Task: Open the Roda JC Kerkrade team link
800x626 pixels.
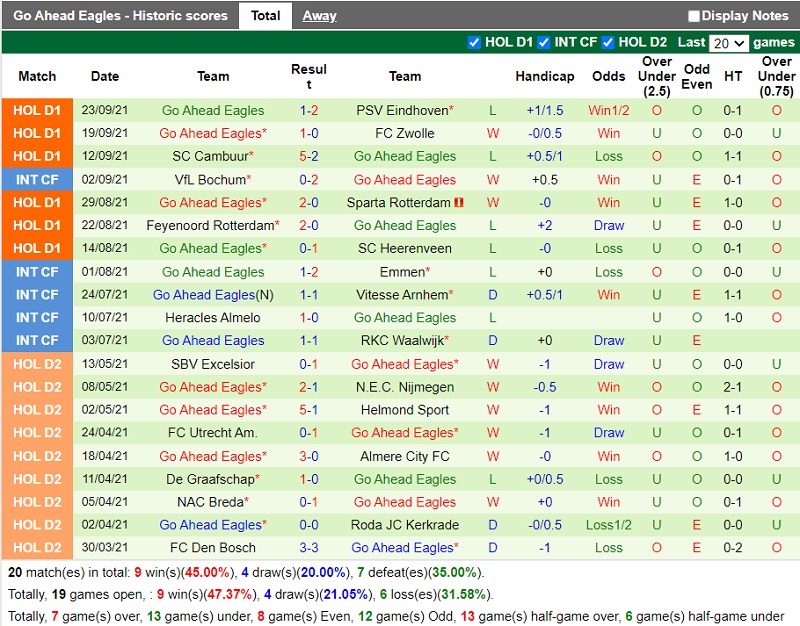Action: point(404,525)
